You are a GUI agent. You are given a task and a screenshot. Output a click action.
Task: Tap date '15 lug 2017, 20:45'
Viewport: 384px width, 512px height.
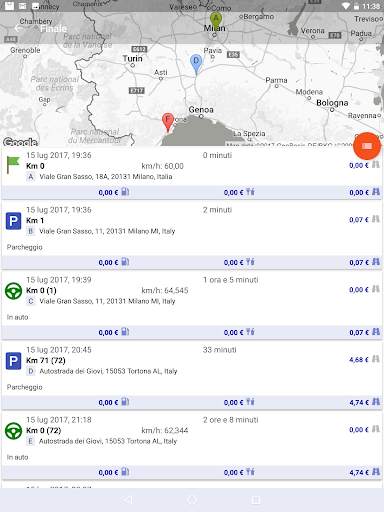click(59, 350)
